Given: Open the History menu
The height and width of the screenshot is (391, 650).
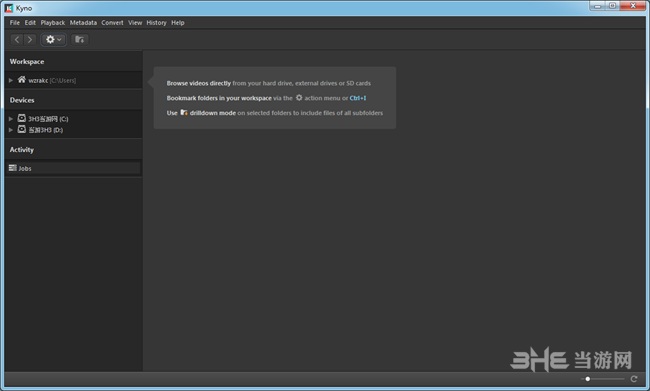Looking at the screenshot, I should (x=156, y=23).
